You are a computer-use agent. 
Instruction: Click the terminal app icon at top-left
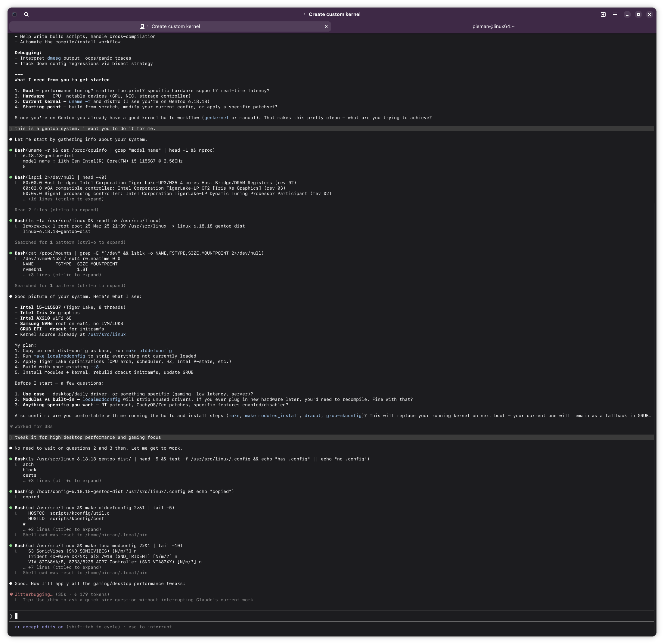(14, 14)
